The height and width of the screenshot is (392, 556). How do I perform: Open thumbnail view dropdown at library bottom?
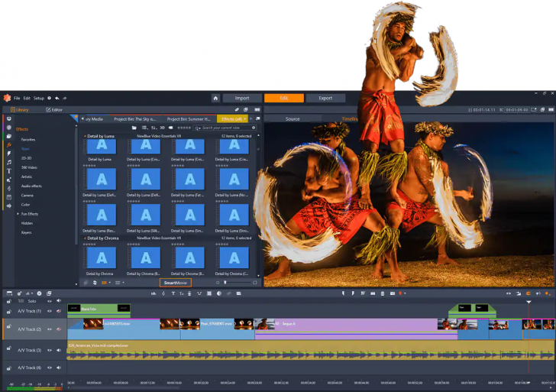[x=109, y=283]
